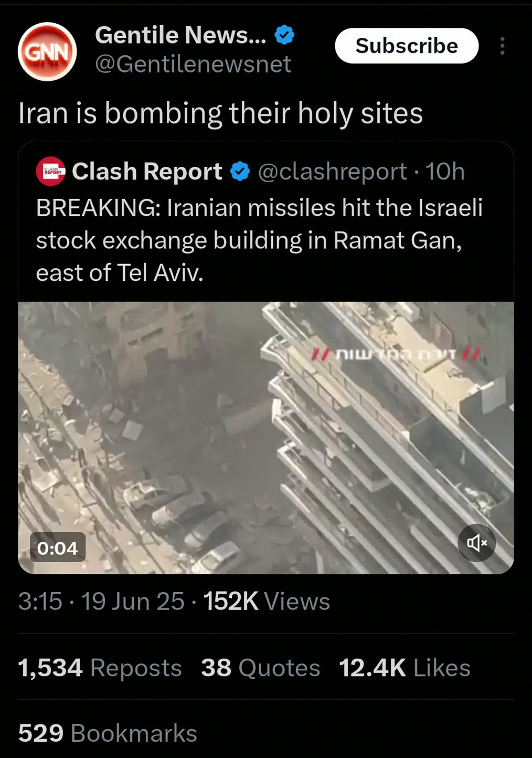532x758 pixels.
Task: Open the quoted tweet text
Action: click(259, 240)
